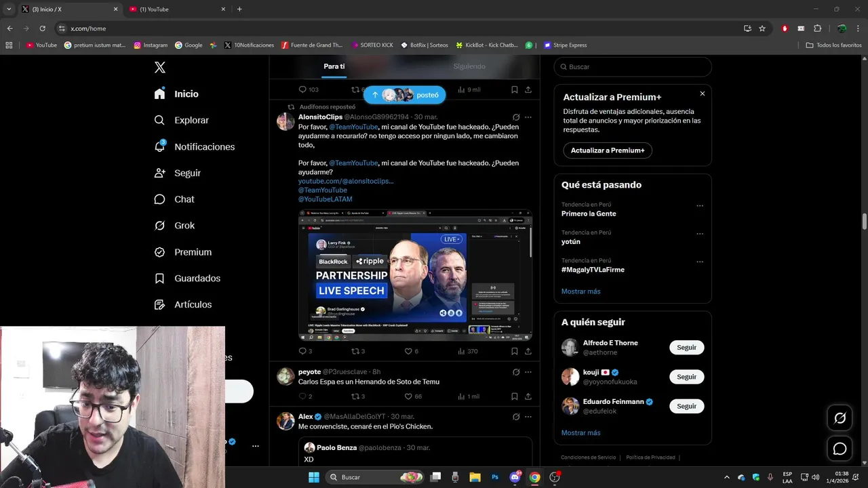Image resolution: width=868 pixels, height=488 pixels.
Task: Click the X logo in sidebar
Action: tap(160, 67)
